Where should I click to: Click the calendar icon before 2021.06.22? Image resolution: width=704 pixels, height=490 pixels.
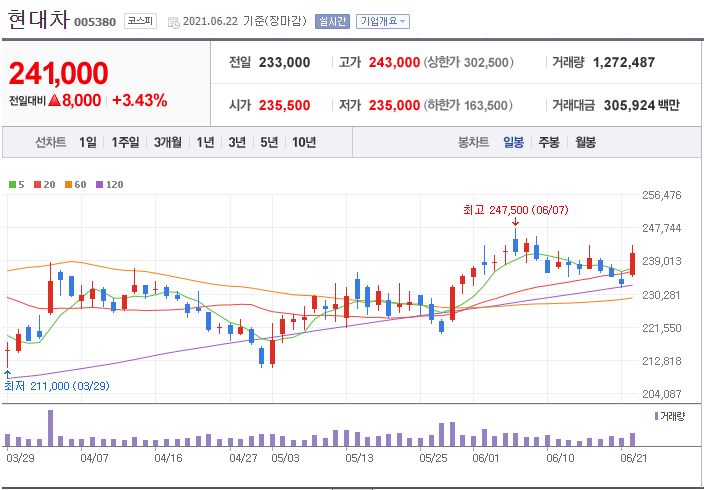[173, 22]
